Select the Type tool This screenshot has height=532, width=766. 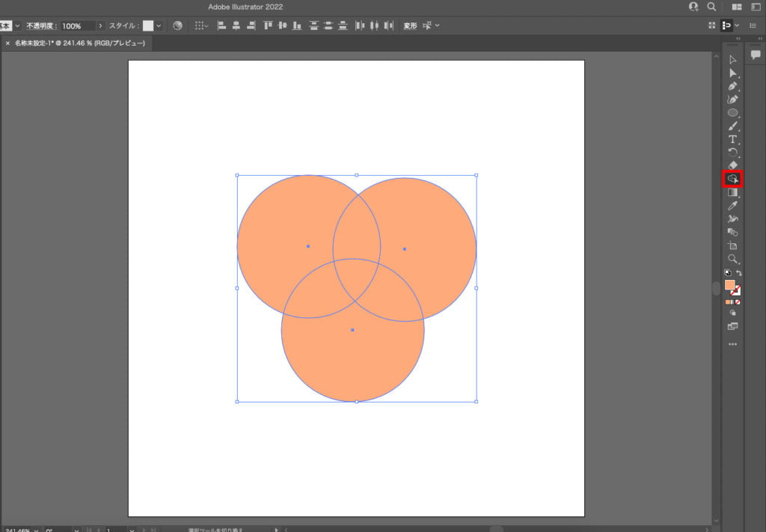tap(732, 139)
